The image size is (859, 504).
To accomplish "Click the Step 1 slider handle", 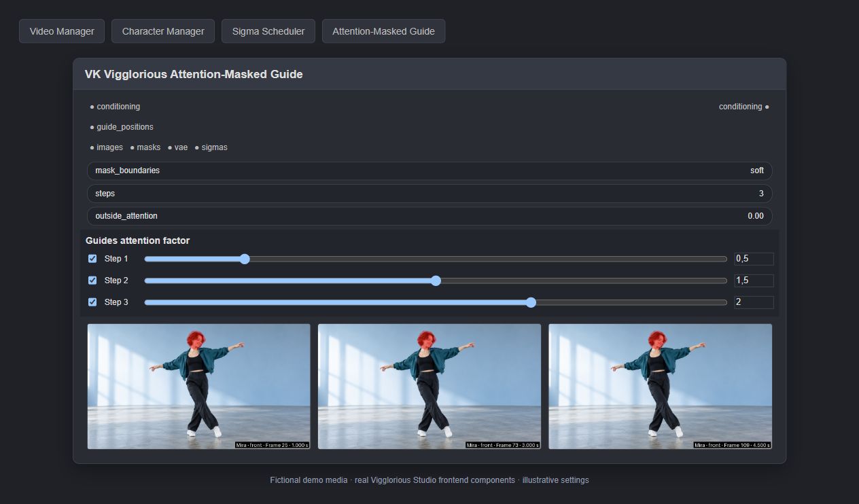I will [x=245, y=259].
